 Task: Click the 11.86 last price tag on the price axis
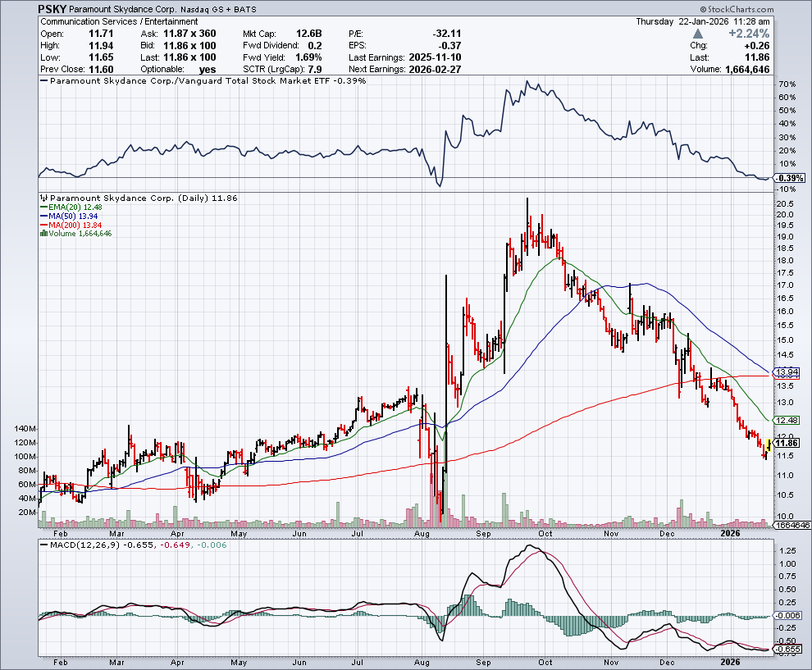787,443
